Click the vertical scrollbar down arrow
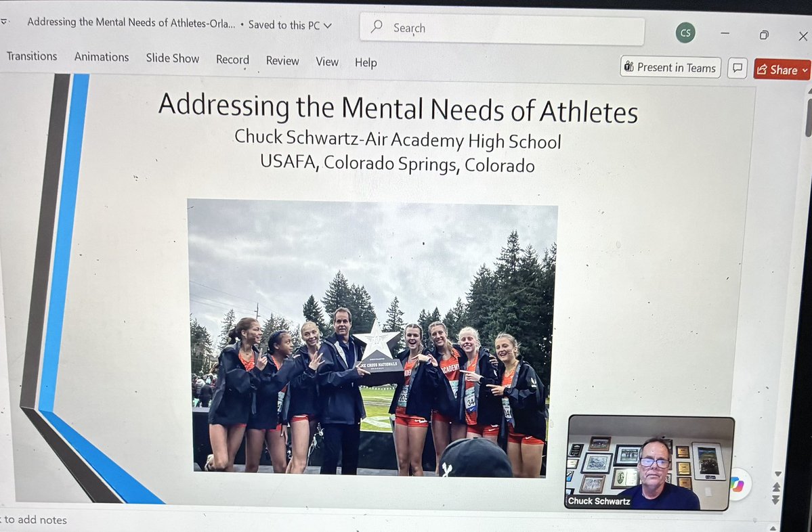Image resolution: width=812 pixels, height=532 pixels. pyautogui.click(x=777, y=474)
